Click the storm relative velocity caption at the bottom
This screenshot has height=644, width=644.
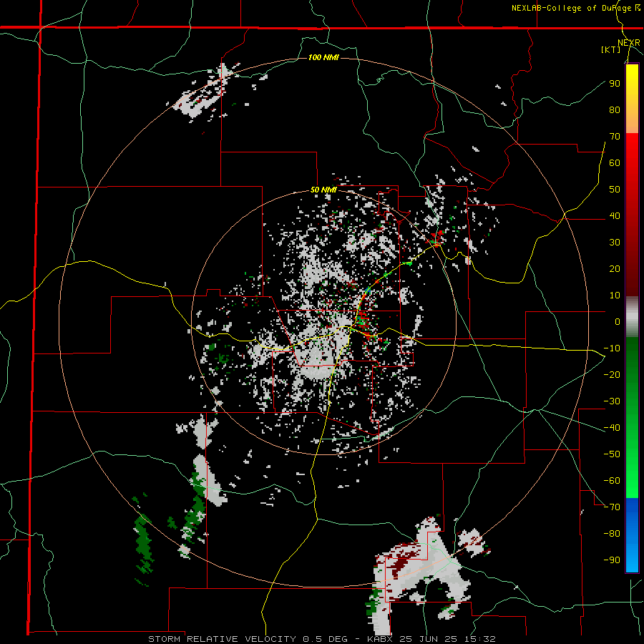click(321, 639)
